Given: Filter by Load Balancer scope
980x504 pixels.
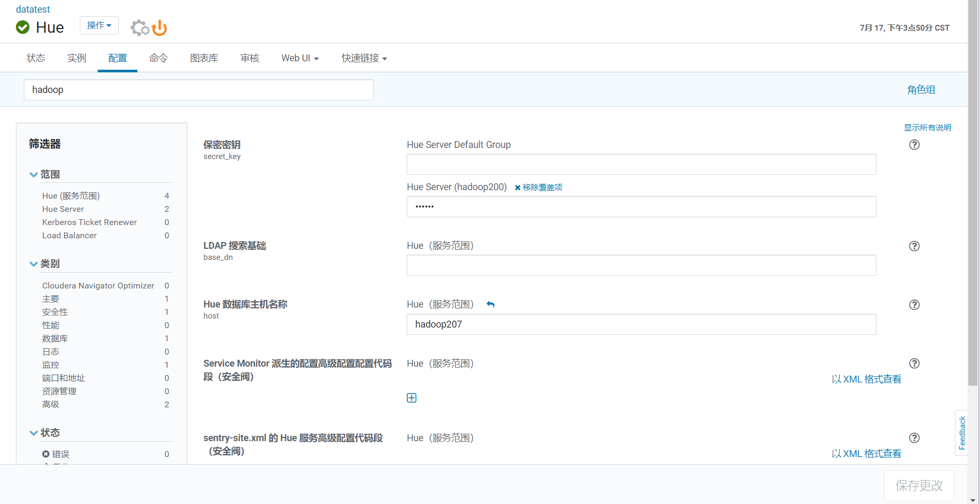Looking at the screenshot, I should (x=69, y=236).
